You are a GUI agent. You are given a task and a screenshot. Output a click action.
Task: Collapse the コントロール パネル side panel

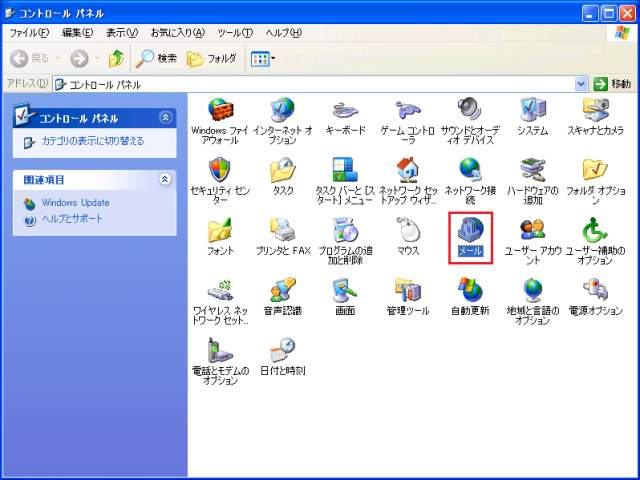165,118
